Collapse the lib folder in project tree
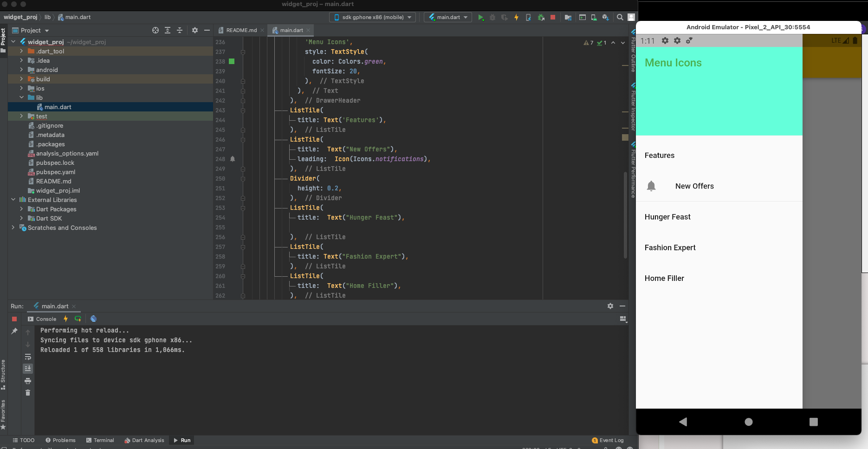 tap(21, 98)
